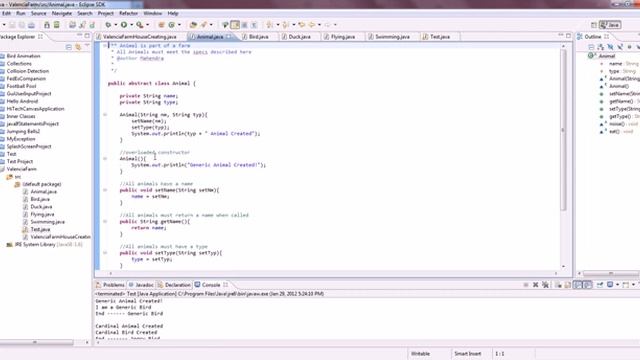Image resolution: width=640 pixels, height=360 pixels.
Task: Click the Open Perspective icon
Action: (594, 25)
